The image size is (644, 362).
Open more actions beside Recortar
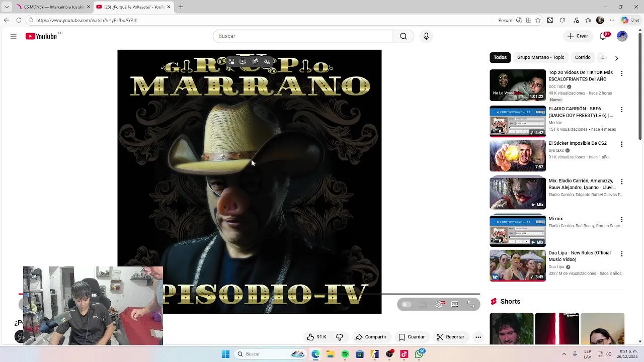click(x=478, y=337)
